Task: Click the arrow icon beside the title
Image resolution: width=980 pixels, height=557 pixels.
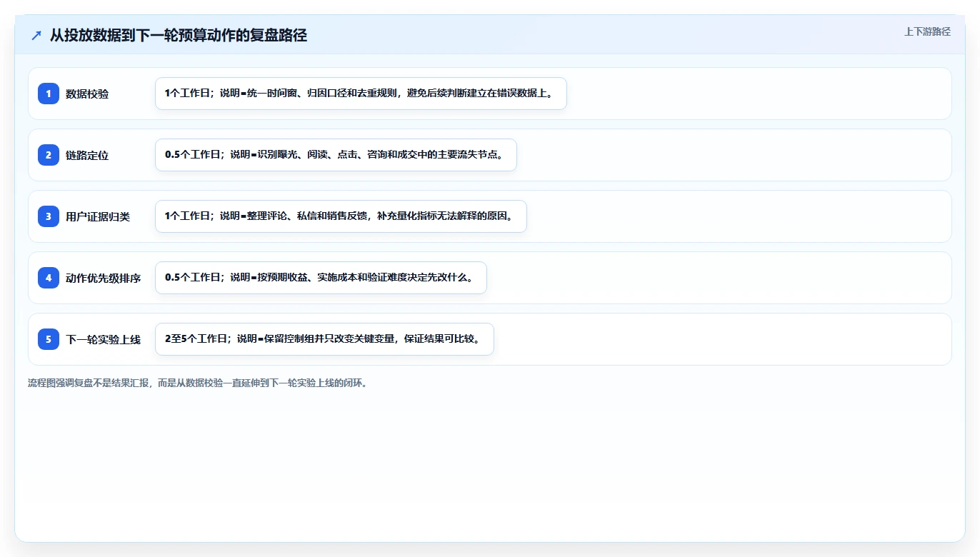Action: [x=36, y=35]
